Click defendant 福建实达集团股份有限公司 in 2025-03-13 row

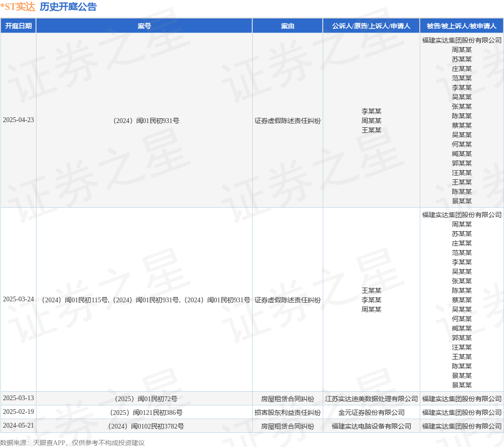tap(461, 399)
